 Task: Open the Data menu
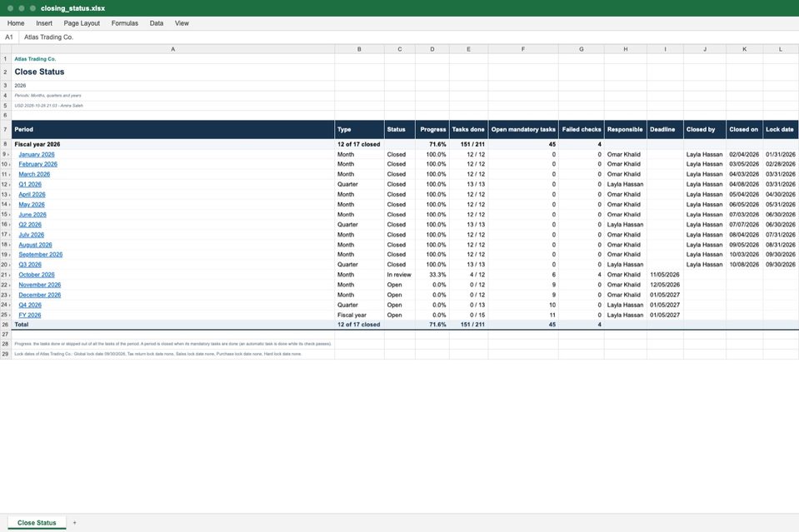tap(157, 23)
